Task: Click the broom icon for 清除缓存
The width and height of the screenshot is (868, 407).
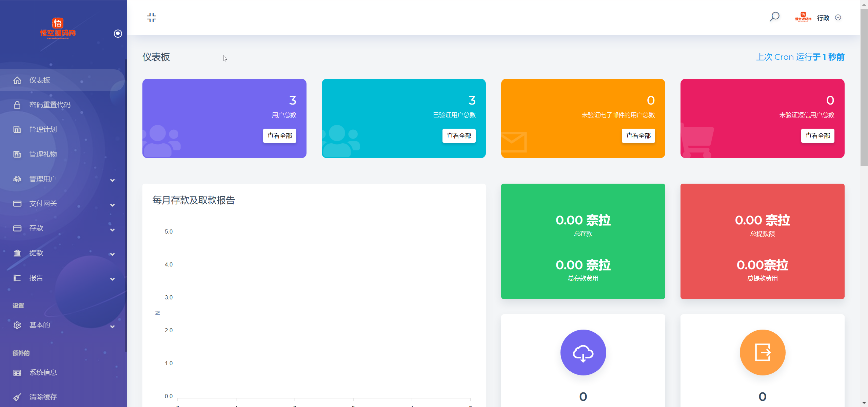Action: pyautogui.click(x=17, y=397)
